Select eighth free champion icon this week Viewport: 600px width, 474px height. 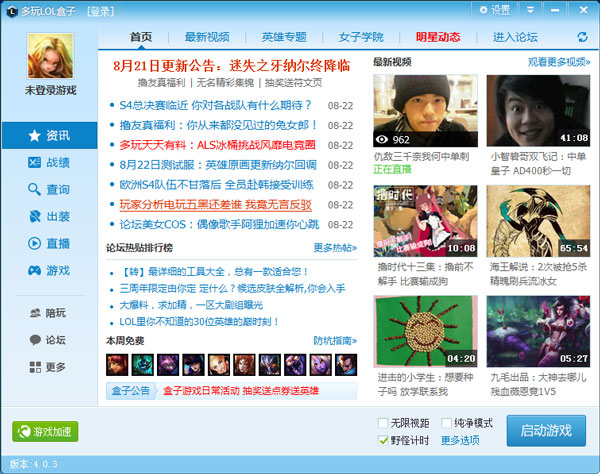point(295,365)
